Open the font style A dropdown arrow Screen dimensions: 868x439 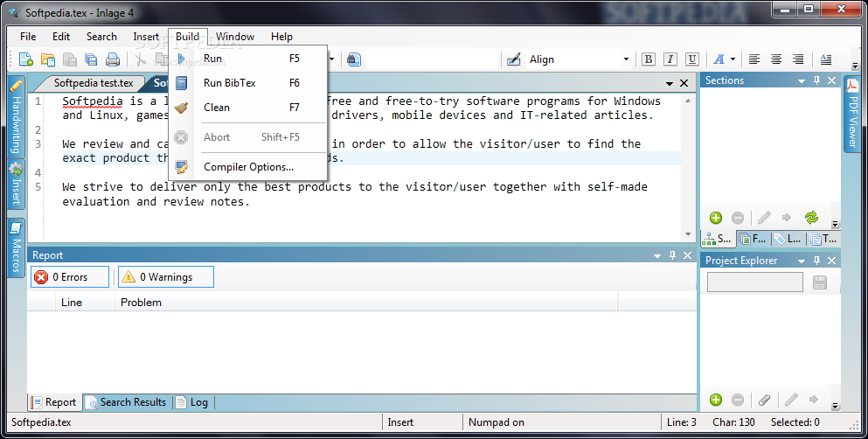[733, 59]
